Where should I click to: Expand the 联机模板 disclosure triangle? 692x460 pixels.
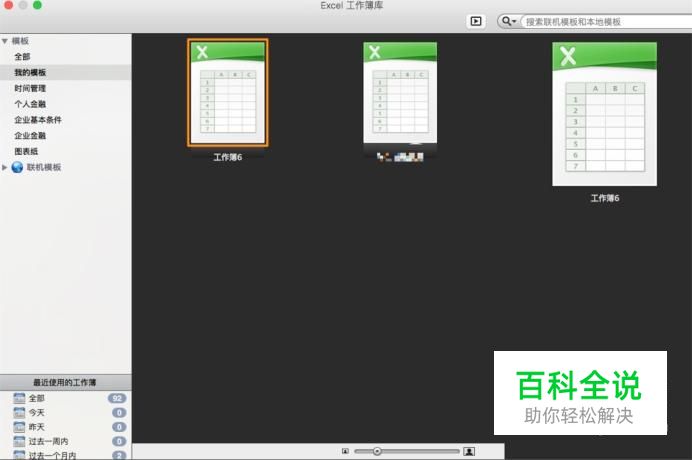tap(4, 167)
